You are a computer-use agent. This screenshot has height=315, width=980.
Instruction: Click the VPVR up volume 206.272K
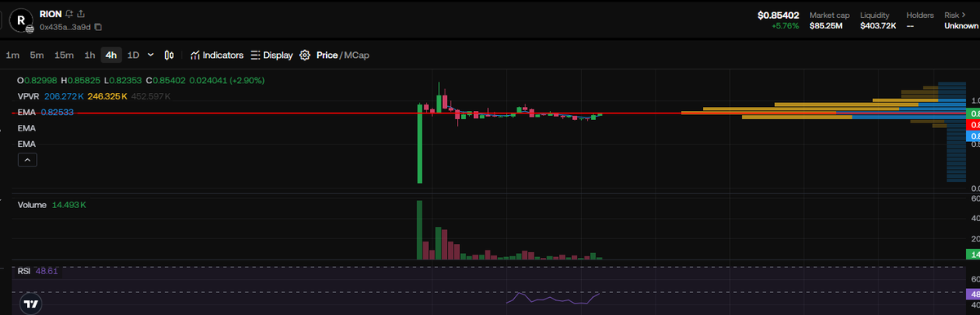pyautogui.click(x=64, y=96)
